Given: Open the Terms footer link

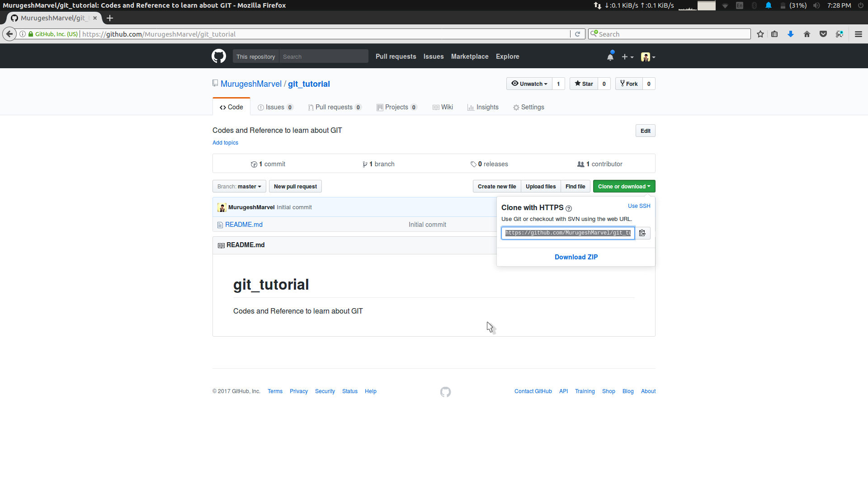Looking at the screenshot, I should coord(275,391).
